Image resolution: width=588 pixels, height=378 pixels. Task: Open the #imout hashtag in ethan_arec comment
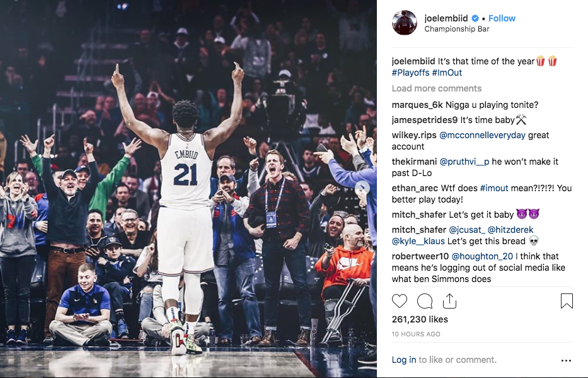click(x=494, y=188)
